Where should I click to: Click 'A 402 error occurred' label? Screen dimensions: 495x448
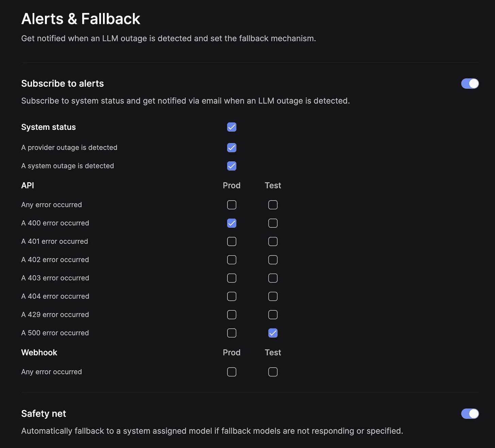pos(55,260)
